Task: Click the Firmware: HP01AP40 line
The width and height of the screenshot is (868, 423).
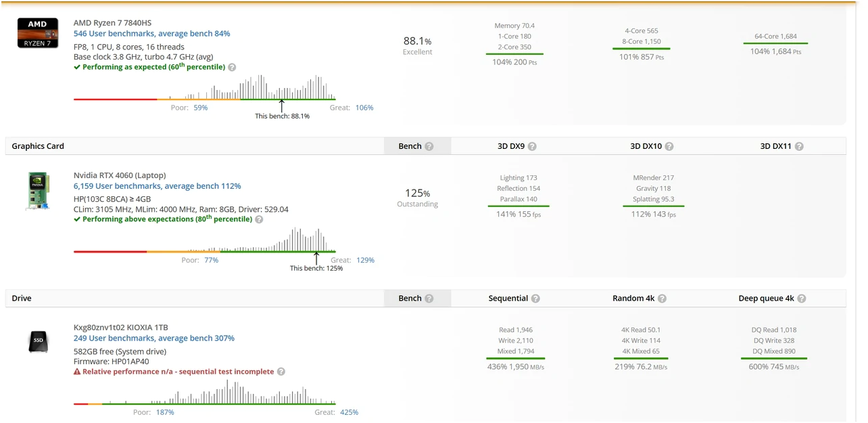Action: pos(110,362)
